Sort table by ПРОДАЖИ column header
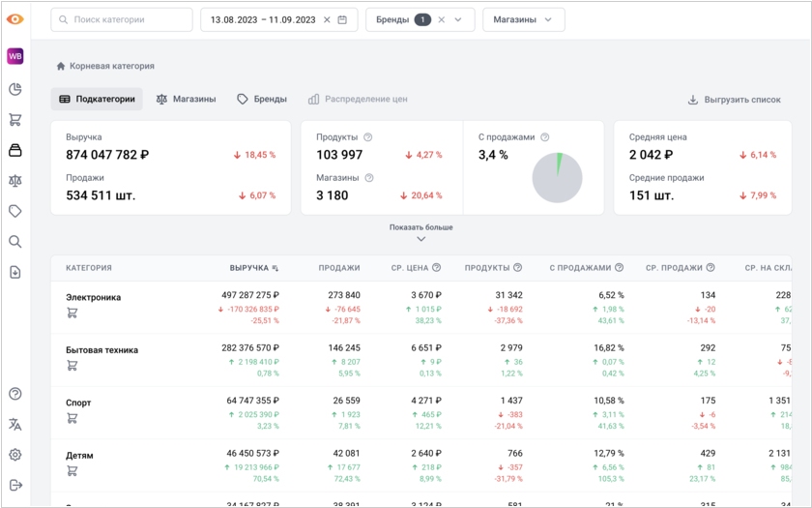 [339, 268]
